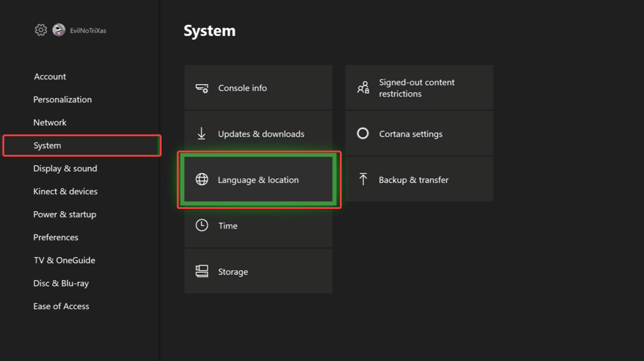Screen dimensions: 644x361
Task: Click the Signed-out content restrictions people icon
Action: [x=363, y=88]
